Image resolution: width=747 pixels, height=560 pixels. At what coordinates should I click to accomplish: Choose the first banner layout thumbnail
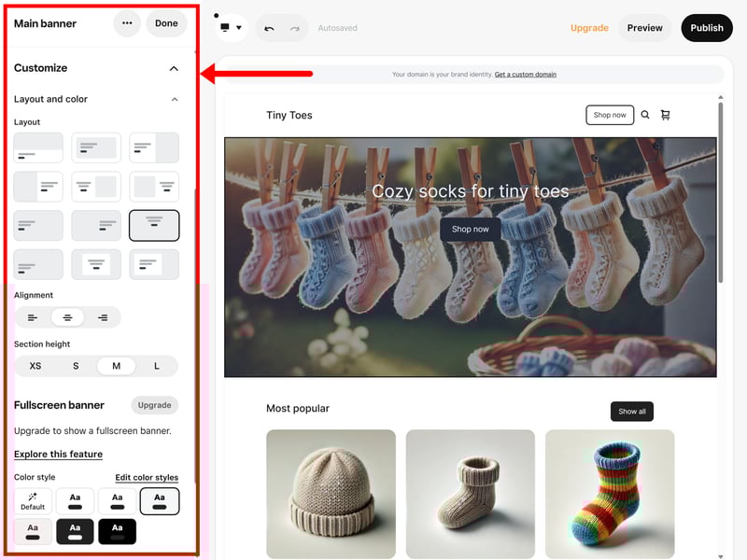pos(38,147)
